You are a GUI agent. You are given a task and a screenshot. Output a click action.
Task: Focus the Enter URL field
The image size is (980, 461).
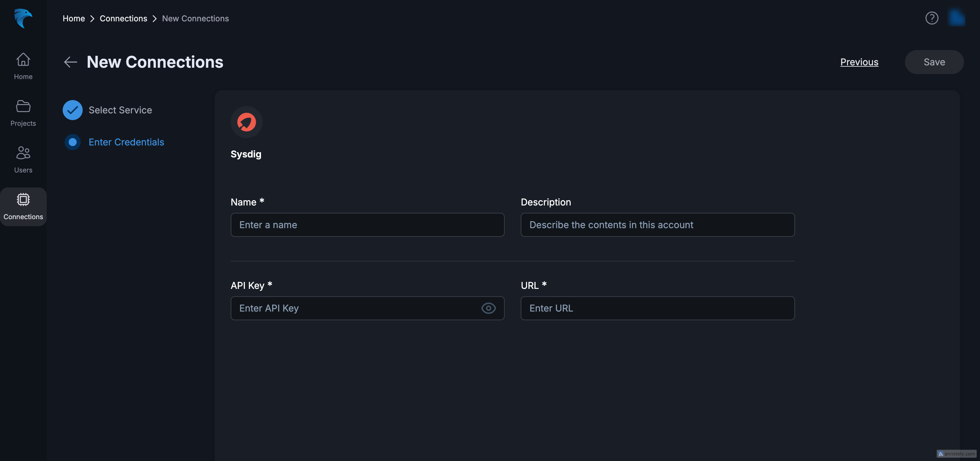click(x=657, y=308)
